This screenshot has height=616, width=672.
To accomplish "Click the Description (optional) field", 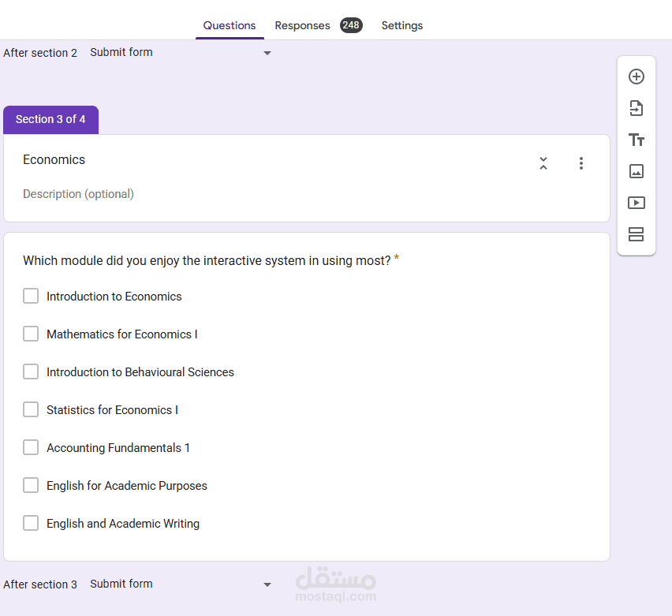I will tap(78, 194).
